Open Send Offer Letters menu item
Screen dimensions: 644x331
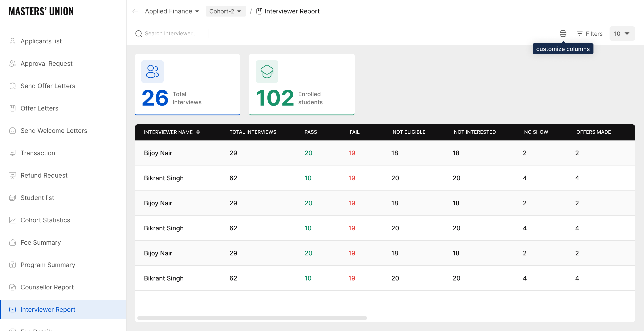coord(48,86)
